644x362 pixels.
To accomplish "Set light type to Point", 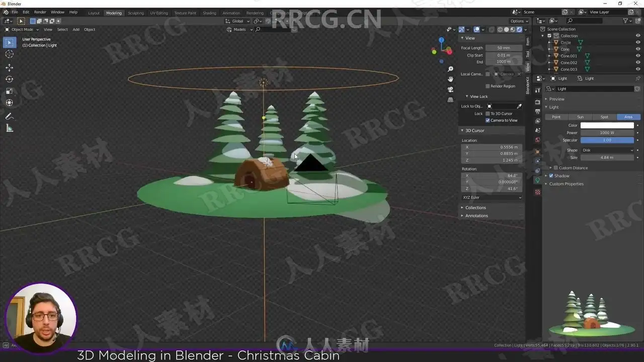I will point(556,117).
